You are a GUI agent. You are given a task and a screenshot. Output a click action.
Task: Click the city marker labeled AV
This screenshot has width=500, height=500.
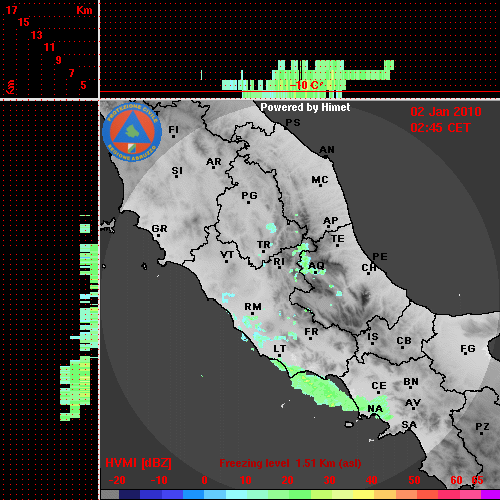(x=413, y=405)
